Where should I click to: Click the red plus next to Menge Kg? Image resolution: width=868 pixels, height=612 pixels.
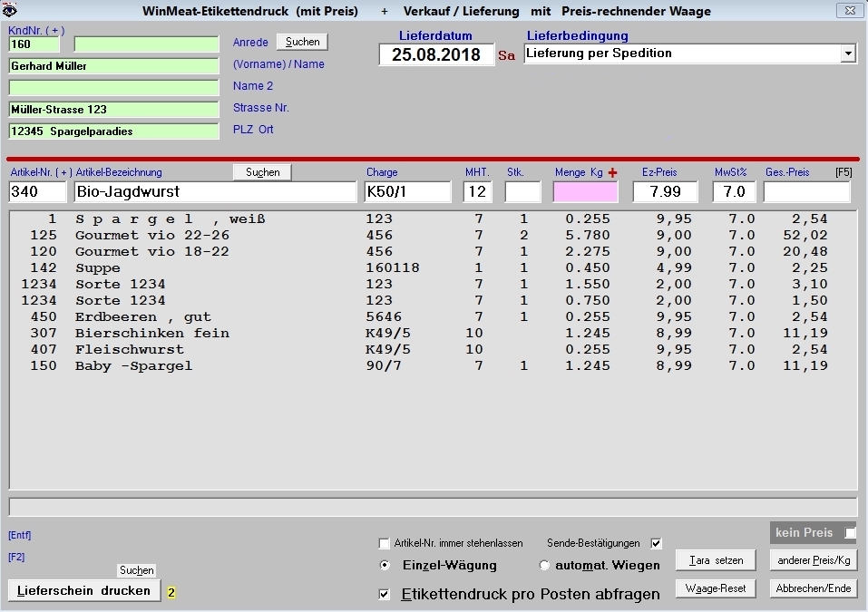[x=612, y=173]
